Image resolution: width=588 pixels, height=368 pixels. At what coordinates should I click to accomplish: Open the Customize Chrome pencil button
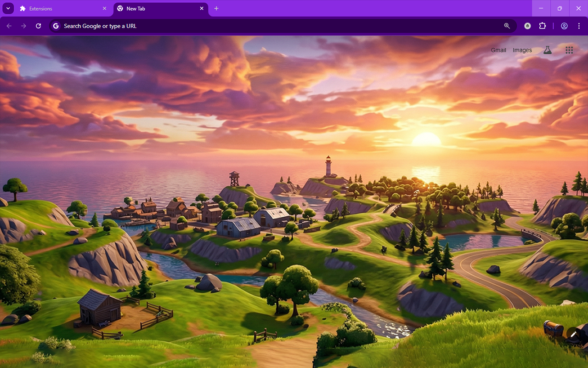[573, 334]
